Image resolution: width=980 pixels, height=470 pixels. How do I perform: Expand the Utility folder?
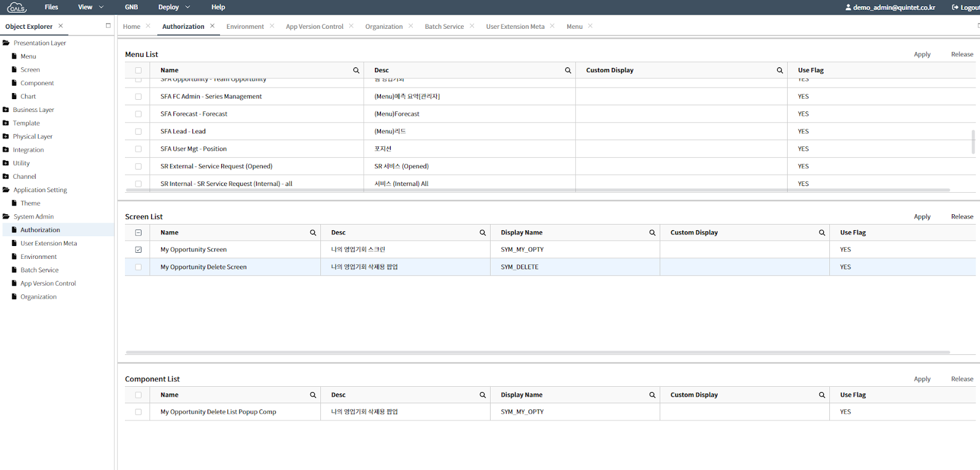pos(6,163)
